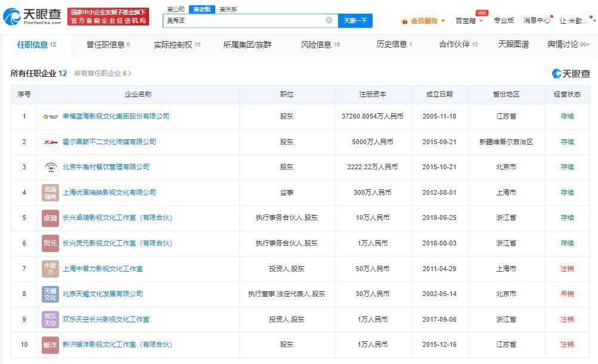Open the 霍尔果斯不二文化传媒 company logo
Image resolution: width=598 pixels, height=364 pixels.
coord(50,142)
